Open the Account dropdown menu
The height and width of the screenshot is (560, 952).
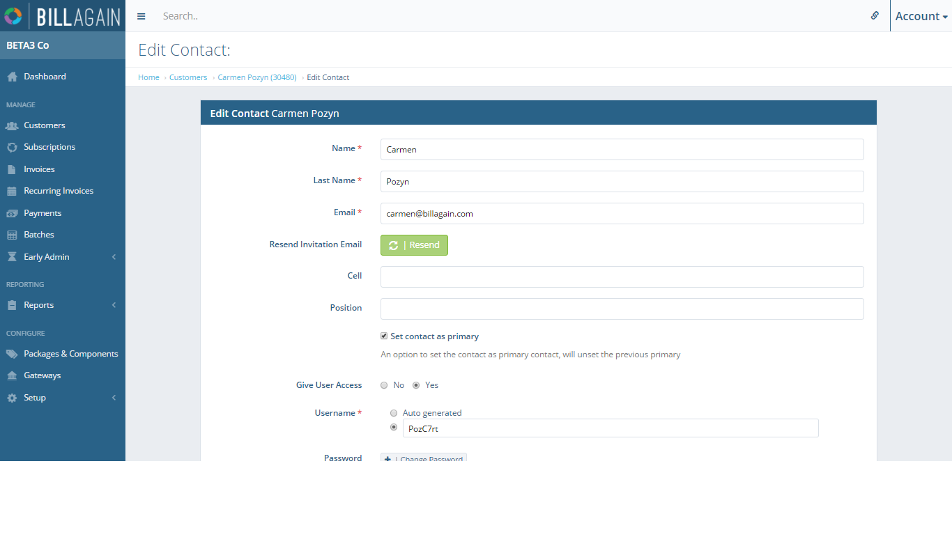point(921,16)
